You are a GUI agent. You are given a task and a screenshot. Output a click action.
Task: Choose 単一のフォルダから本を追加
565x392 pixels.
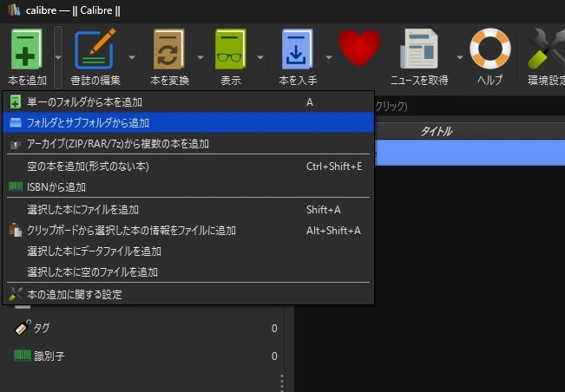pos(188,102)
